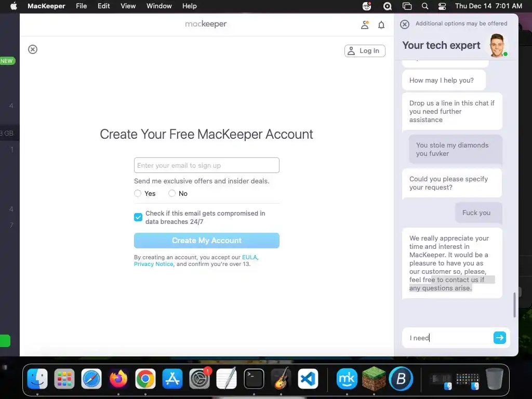The image size is (532, 399).
Task: Open the MacKeeper menu in the menu bar
Action: click(46, 6)
